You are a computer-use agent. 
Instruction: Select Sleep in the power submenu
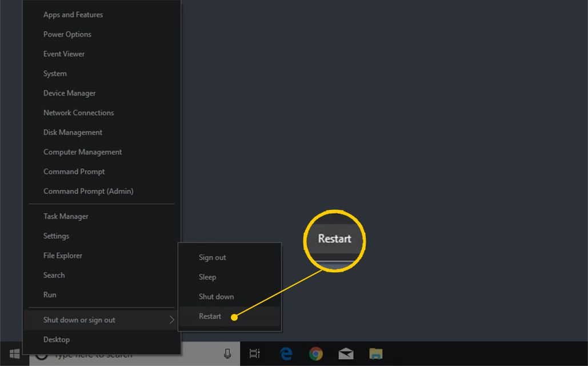tap(207, 277)
